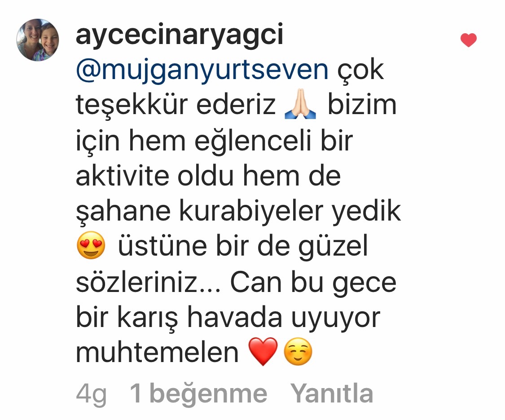Click the word bizim after praying emoji
The height and width of the screenshot is (420, 505).
coord(362,105)
